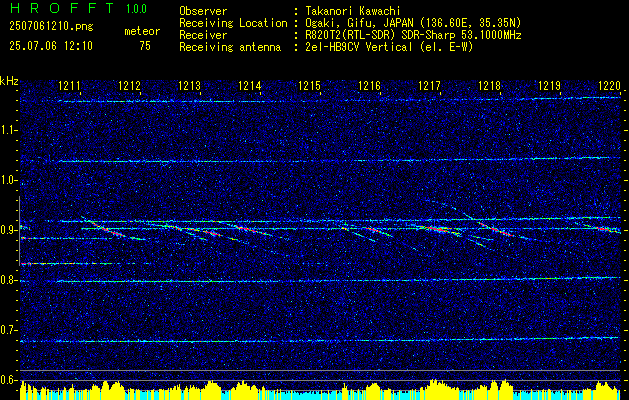Click the 2el-HB9CV Vertical antenna text

pos(389,47)
